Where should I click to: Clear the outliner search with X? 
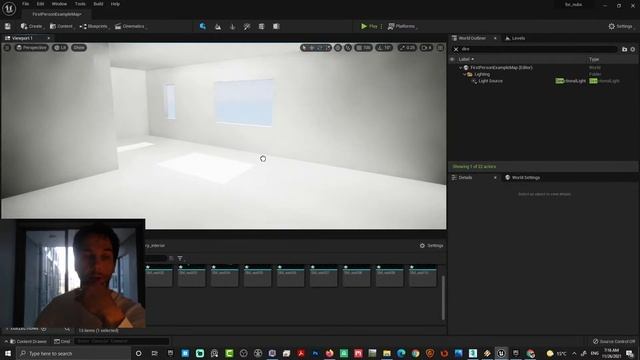pyautogui.click(x=456, y=49)
